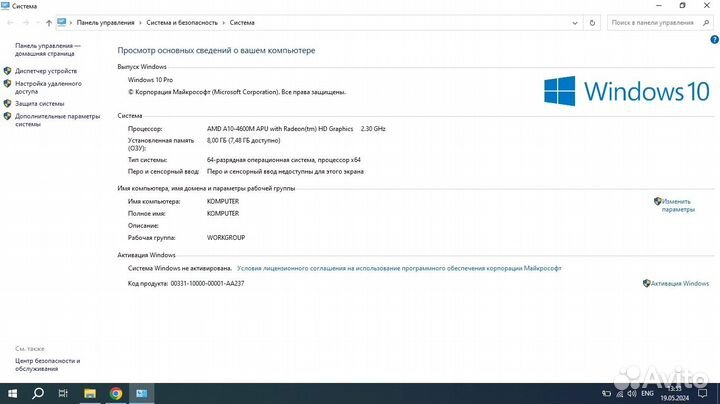Image resolution: width=720 pixels, height=404 pixels.
Task: Open Дополнительные параметры системы link
Action: [x=57, y=120]
